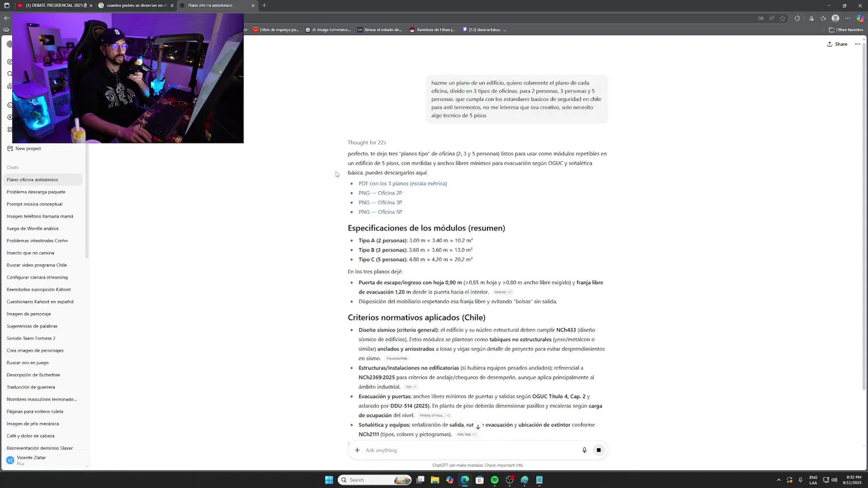Stop generating with the black stop button

598,450
